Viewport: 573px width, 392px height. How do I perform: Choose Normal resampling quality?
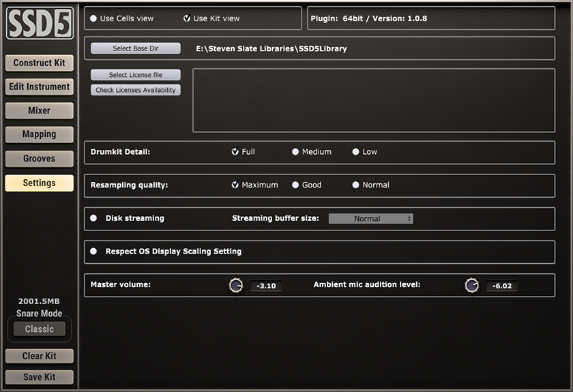click(x=355, y=185)
